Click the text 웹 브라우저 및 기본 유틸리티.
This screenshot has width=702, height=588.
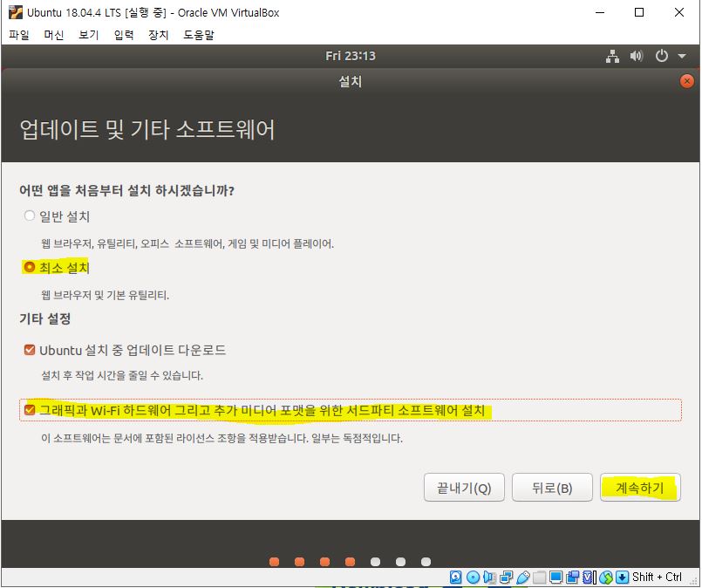pyautogui.click(x=105, y=295)
